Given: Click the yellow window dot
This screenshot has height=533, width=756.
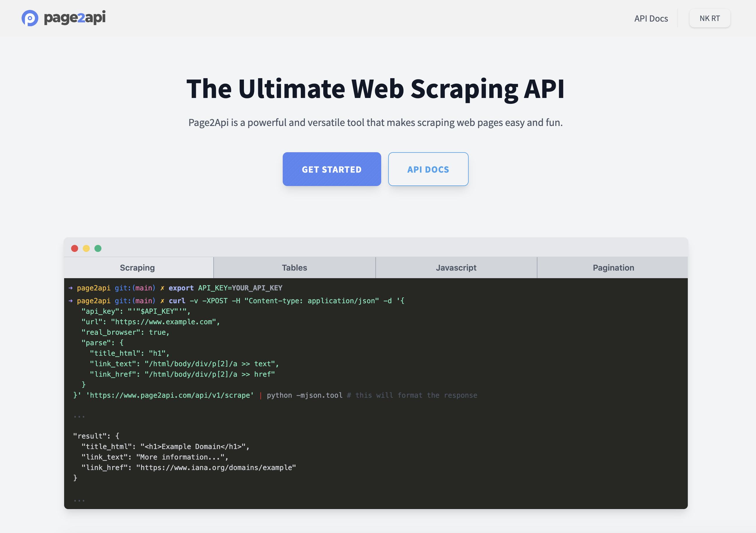Looking at the screenshot, I should click(x=86, y=248).
